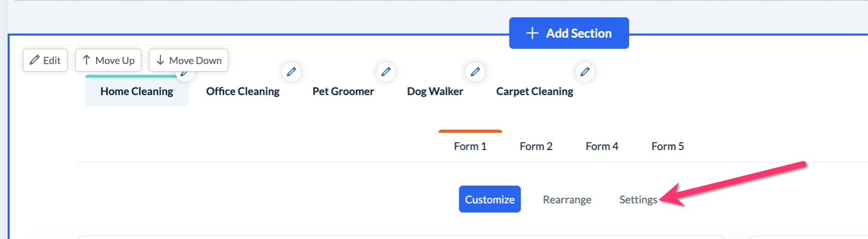Go to the Dog Walker tab

(x=435, y=92)
